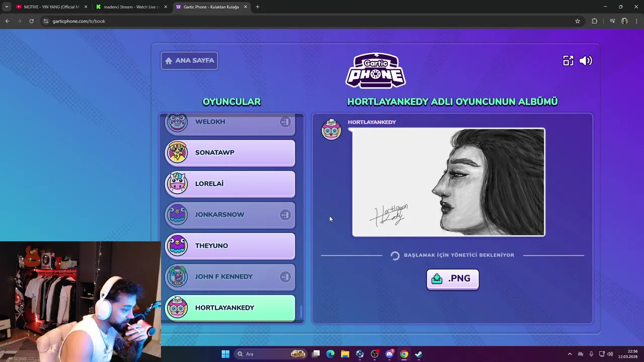The image size is (644, 362).
Task: Click the microphone tray icon
Action: coord(591,354)
